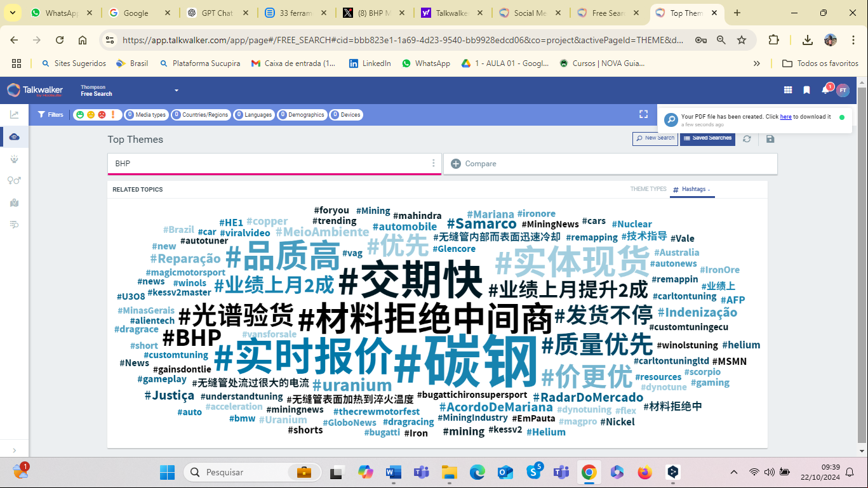868x488 pixels.
Task: Click the page vertical scrollbar
Action: [x=862, y=265]
